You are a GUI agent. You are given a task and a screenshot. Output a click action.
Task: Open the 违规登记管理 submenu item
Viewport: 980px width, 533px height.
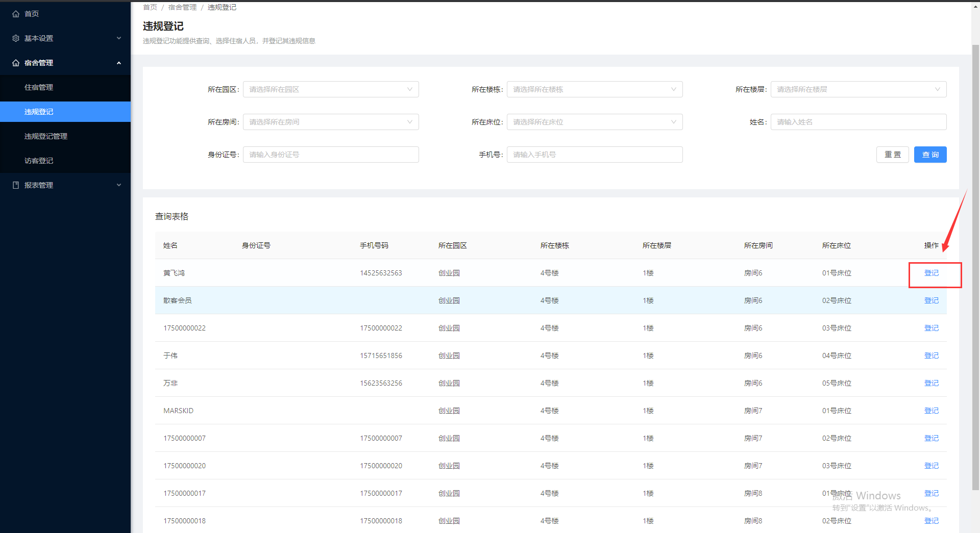tap(65, 136)
